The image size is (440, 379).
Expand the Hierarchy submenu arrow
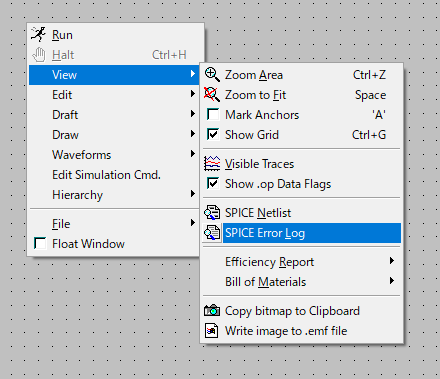point(193,194)
